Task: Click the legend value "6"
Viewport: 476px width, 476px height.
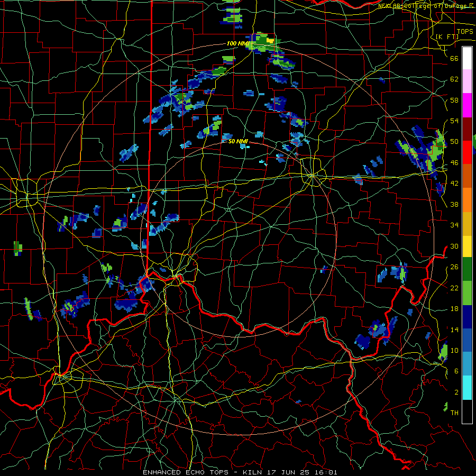Action: point(456,371)
